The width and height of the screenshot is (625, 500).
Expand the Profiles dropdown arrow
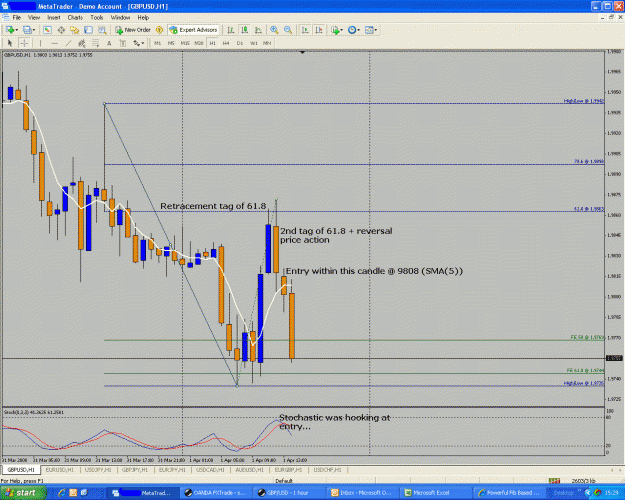click(x=34, y=30)
